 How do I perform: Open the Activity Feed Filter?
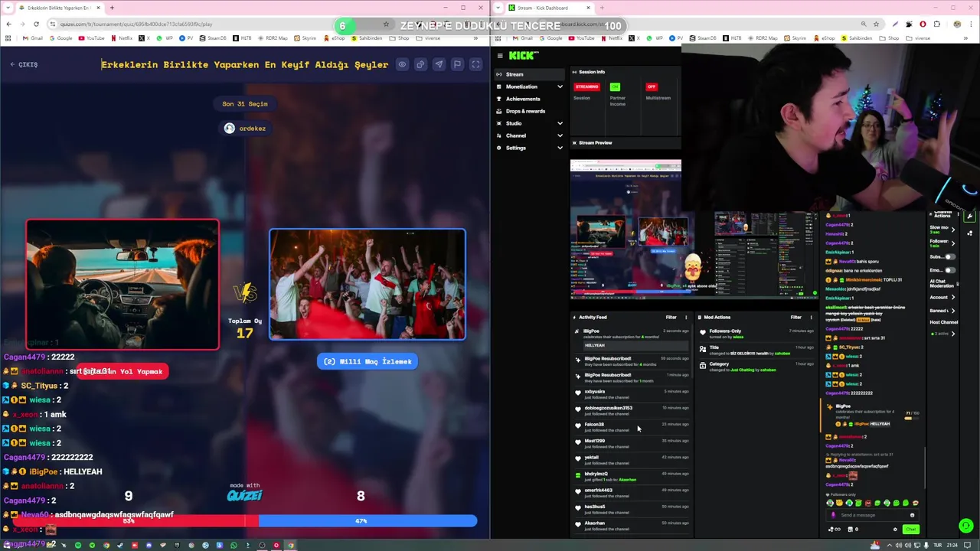(x=671, y=317)
